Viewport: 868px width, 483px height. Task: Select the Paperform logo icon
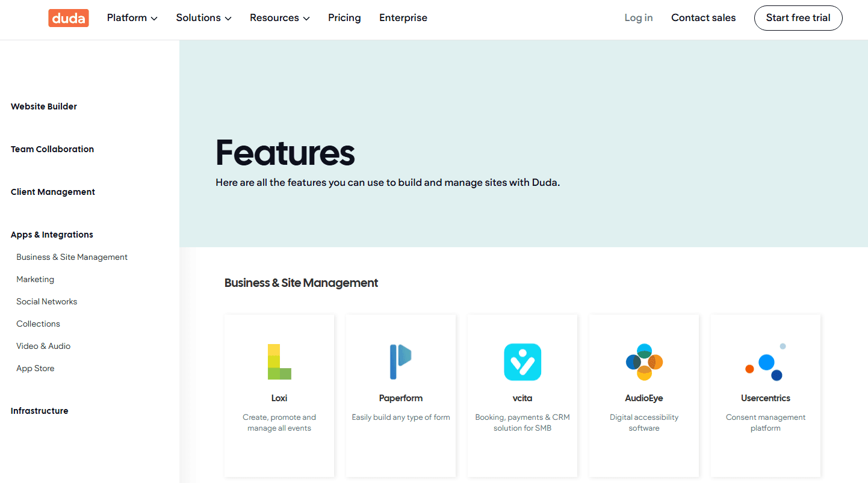tap(400, 361)
